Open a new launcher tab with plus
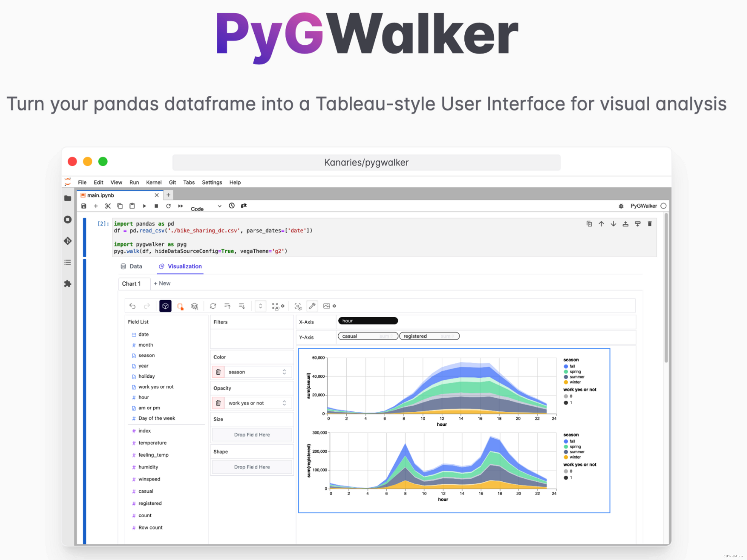 [x=168, y=195]
